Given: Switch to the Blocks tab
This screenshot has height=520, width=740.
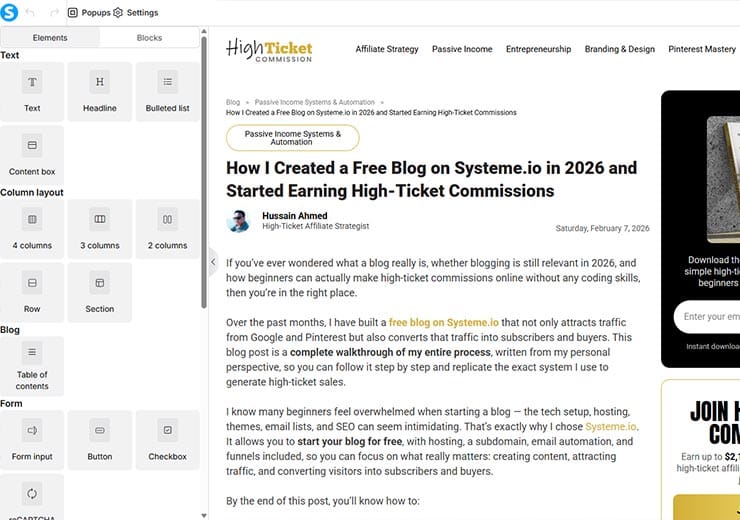Looking at the screenshot, I should pos(149,38).
